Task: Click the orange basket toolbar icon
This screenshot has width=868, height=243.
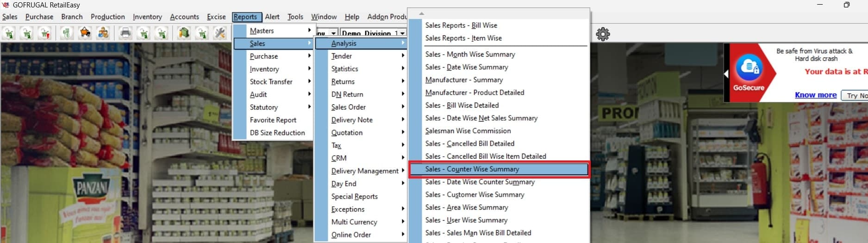Action: click(x=85, y=33)
